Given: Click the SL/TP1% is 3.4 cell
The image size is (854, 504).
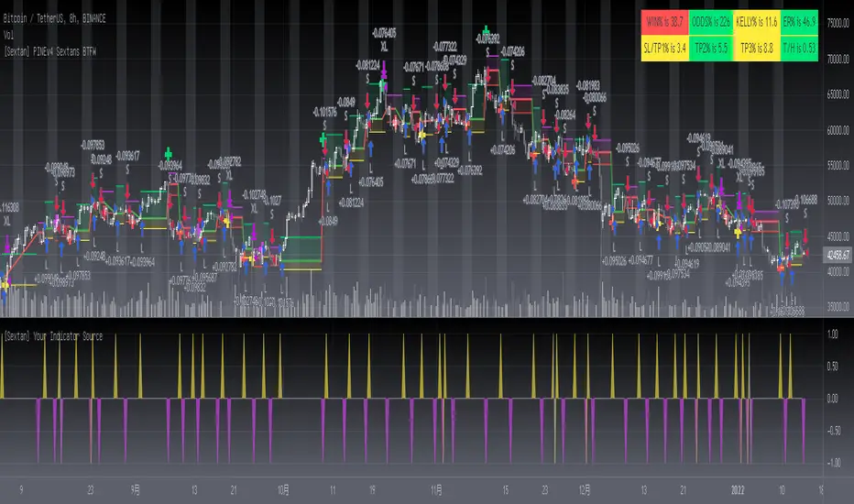Looking at the screenshot, I should pyautogui.click(x=664, y=49).
